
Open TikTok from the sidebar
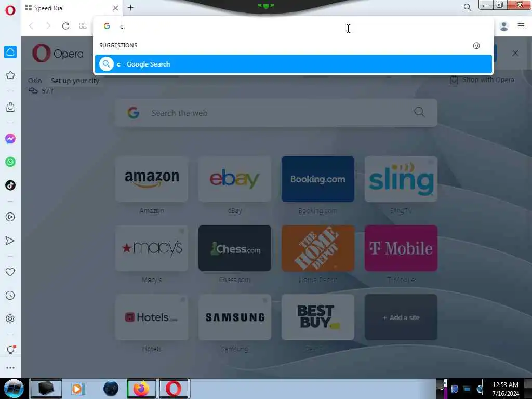coord(10,185)
